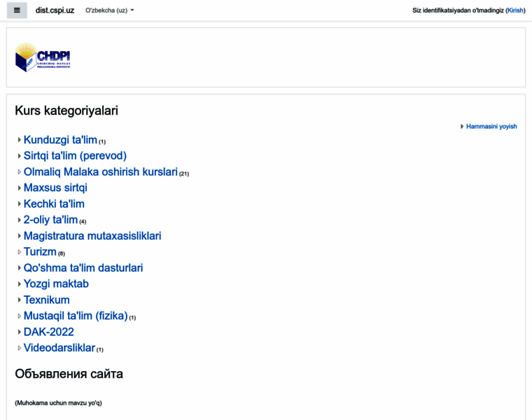This screenshot has height=420, width=532.
Task: Click the Kirish login link
Action: (x=515, y=10)
